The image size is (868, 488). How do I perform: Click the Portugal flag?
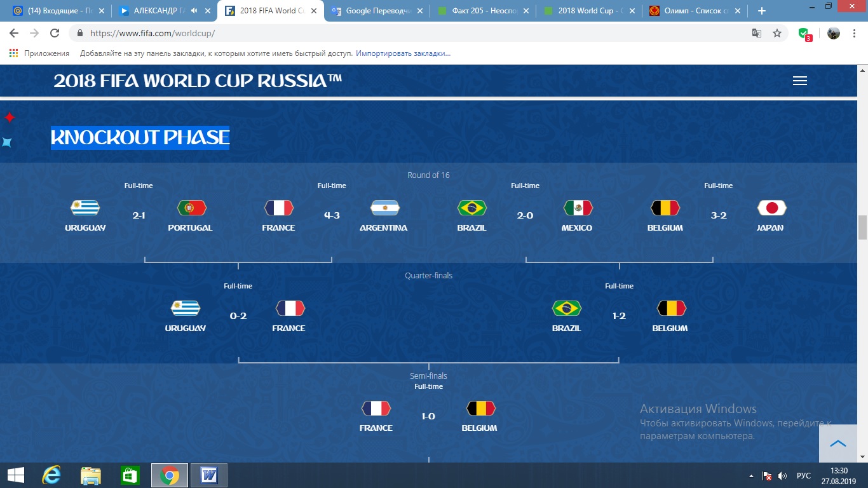tap(192, 208)
